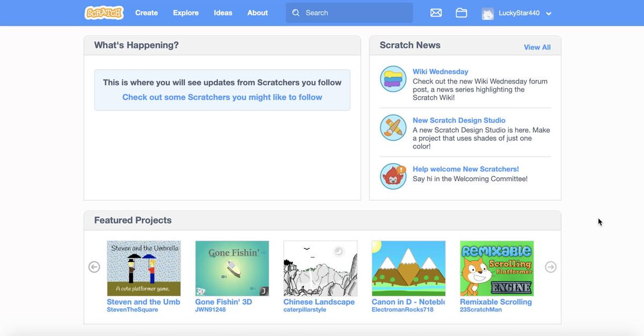644x336 pixels.
Task: Click the Canon in D - Notebl title link
Action: click(x=408, y=302)
